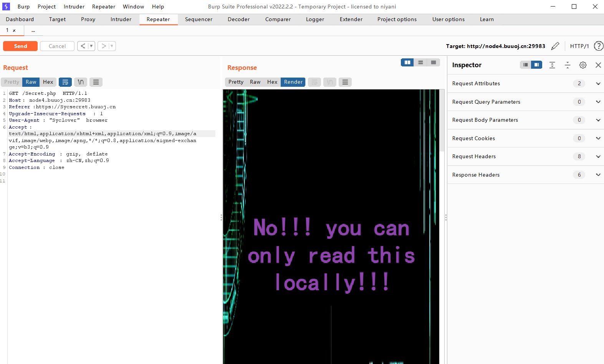Expand all Inspector sections icon
604x364 pixels.
click(x=552, y=65)
